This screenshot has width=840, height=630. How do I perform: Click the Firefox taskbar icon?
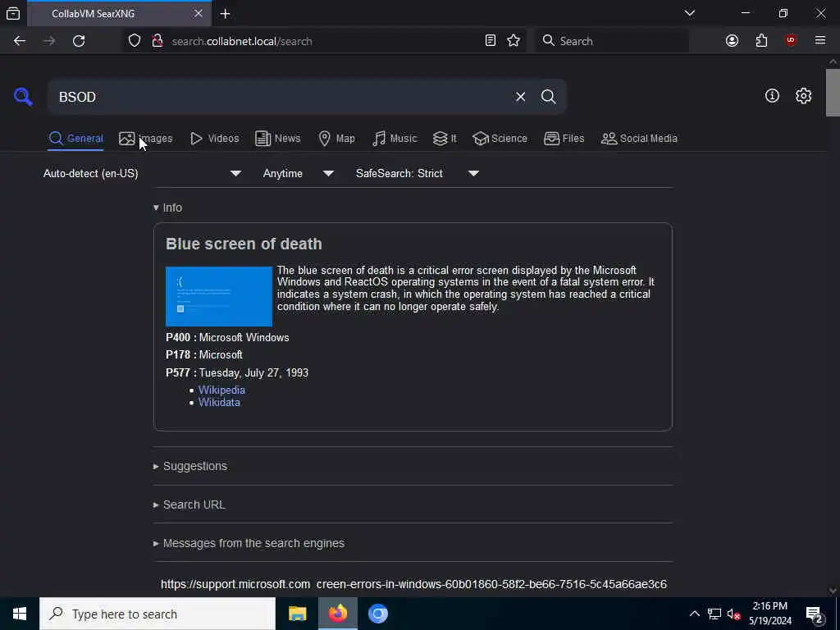[337, 614]
